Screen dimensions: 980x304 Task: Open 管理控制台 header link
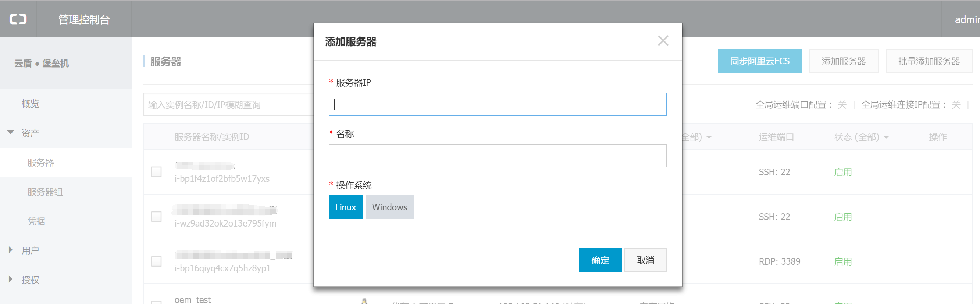click(84, 19)
